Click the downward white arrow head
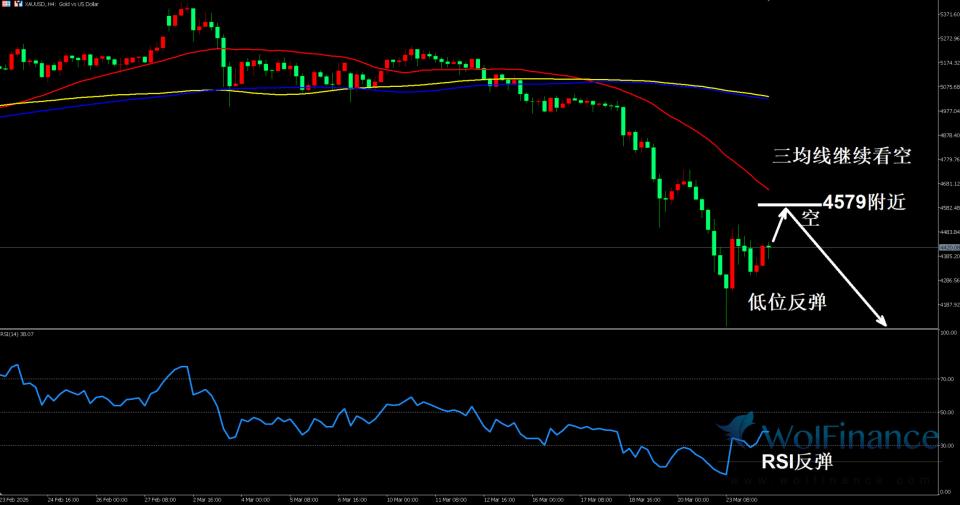The image size is (960, 505). (882, 322)
